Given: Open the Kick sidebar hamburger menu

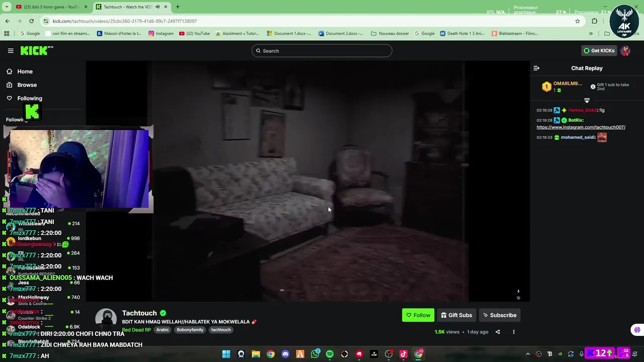Looking at the screenshot, I should pyautogui.click(x=11, y=51).
